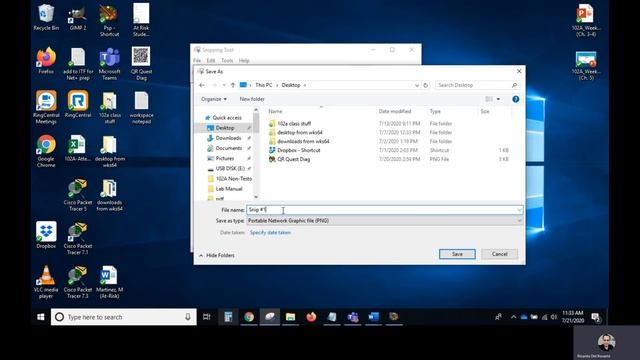Screen dimensions: 640x360
Task: Open Save as type dropdown
Action: coord(384,220)
